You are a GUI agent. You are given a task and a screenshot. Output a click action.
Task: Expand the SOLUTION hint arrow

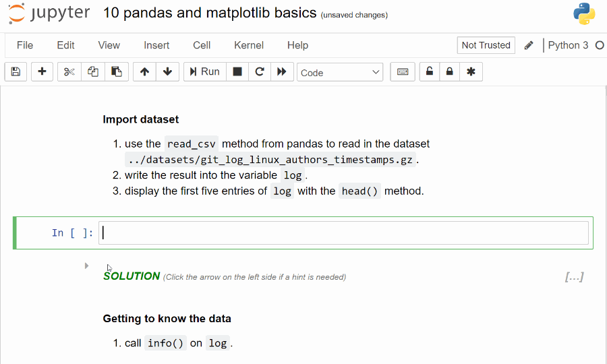click(86, 266)
